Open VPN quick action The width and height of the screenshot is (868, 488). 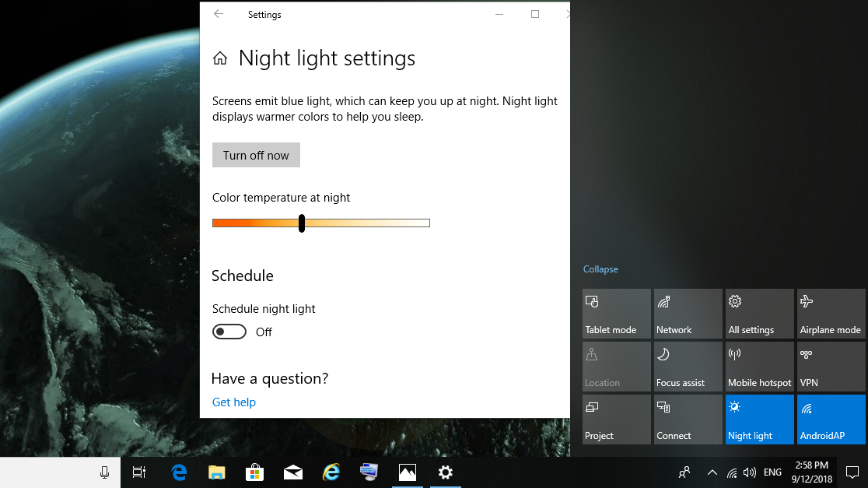831,366
